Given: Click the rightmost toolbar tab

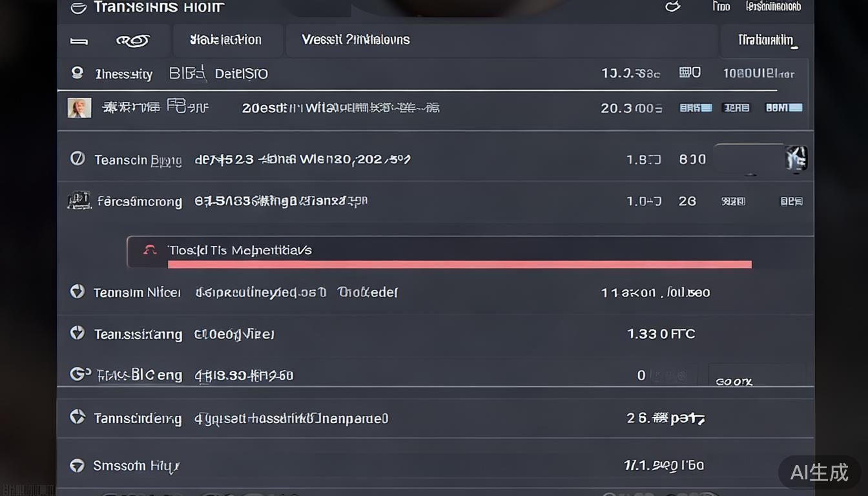Looking at the screenshot, I should pos(767,40).
